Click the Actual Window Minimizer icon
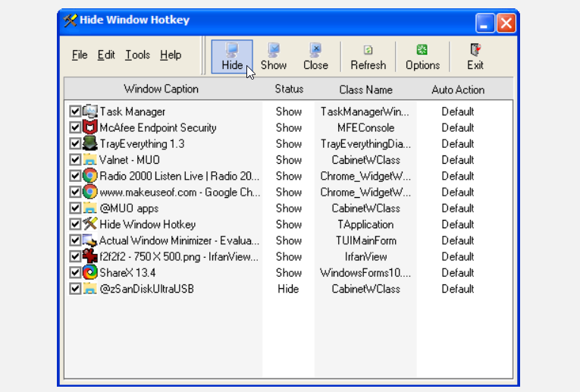 [x=90, y=240]
